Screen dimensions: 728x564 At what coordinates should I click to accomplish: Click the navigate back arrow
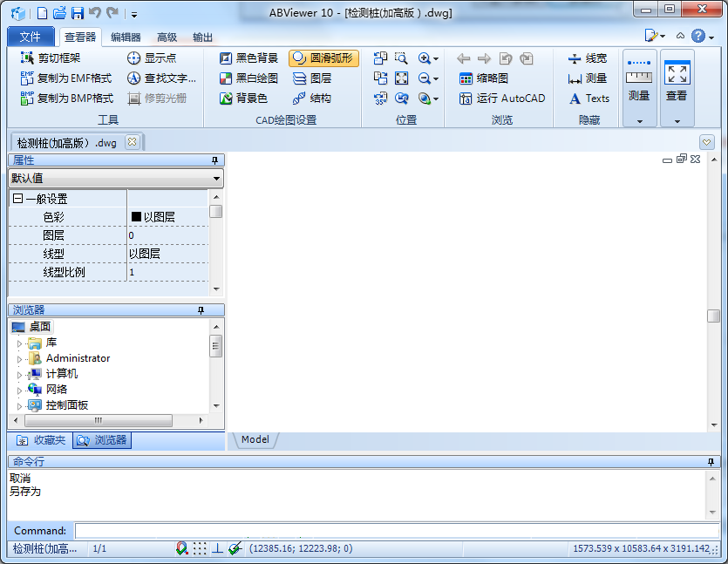click(463, 58)
